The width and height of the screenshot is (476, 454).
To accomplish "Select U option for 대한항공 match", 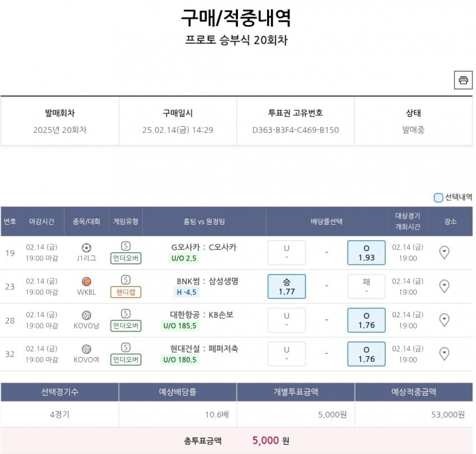I will [287, 320].
